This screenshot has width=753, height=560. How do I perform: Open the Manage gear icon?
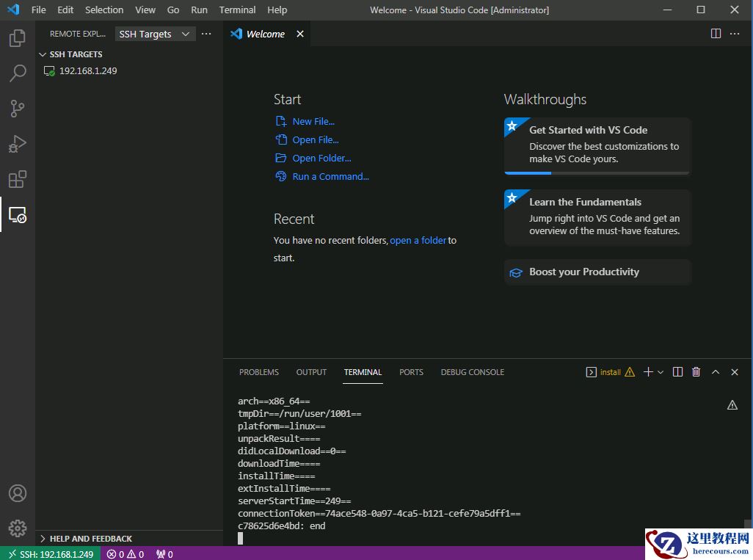(18, 528)
